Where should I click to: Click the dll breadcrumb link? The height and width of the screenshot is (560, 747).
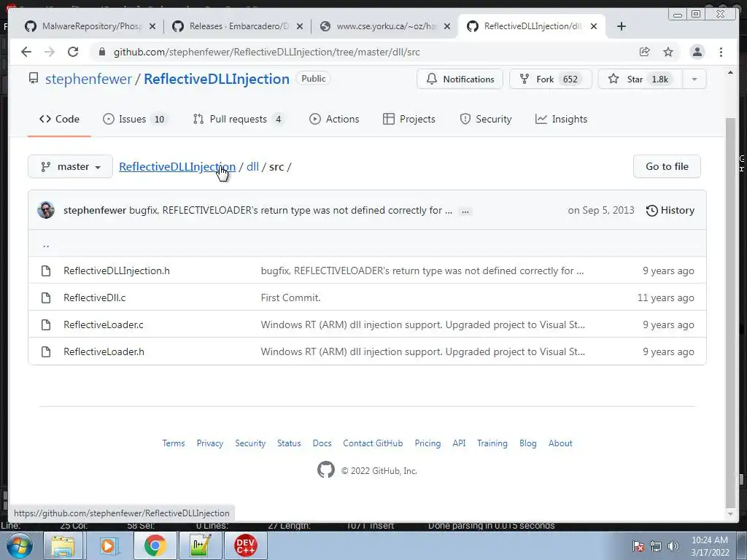pyautogui.click(x=252, y=167)
